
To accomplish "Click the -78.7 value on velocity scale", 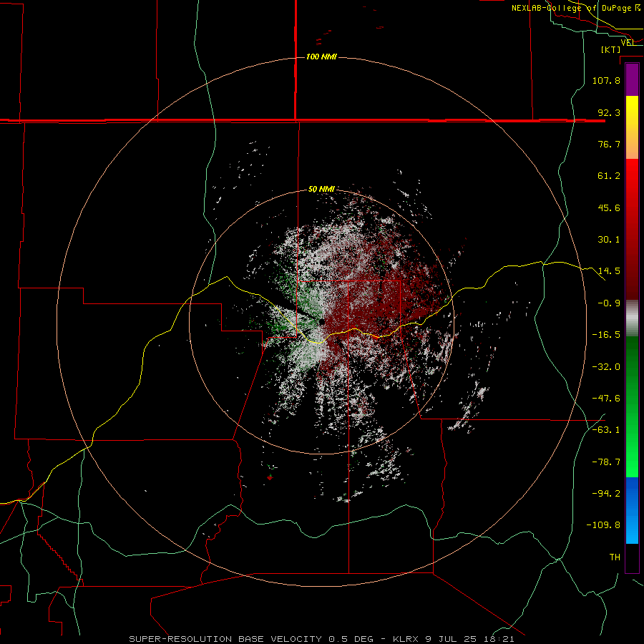I will 606,462.
